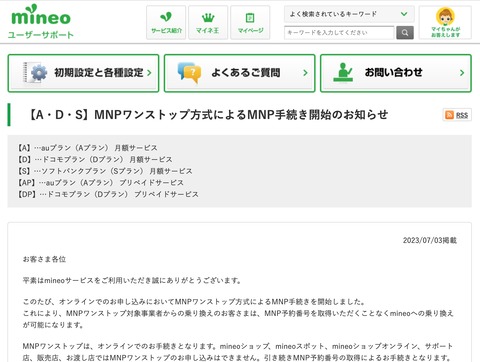Open お問い合わせ page
The width and height of the screenshot is (480, 362).
click(396, 73)
